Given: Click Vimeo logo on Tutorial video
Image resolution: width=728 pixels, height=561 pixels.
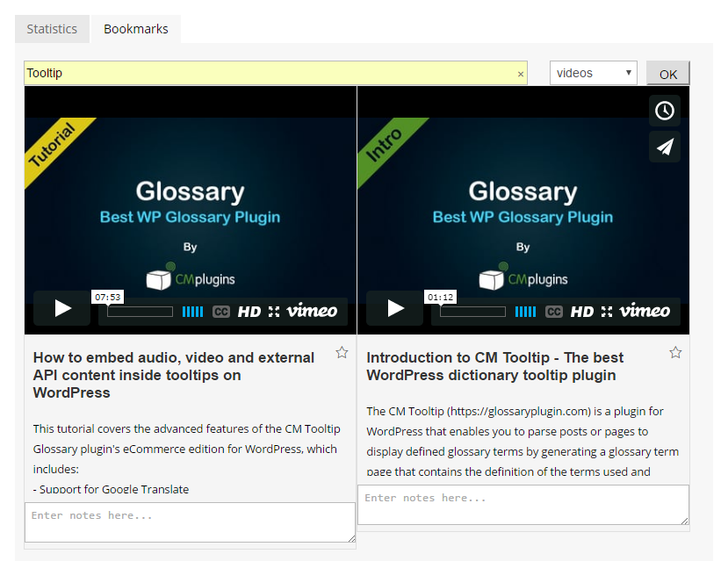Looking at the screenshot, I should pyautogui.click(x=312, y=311).
